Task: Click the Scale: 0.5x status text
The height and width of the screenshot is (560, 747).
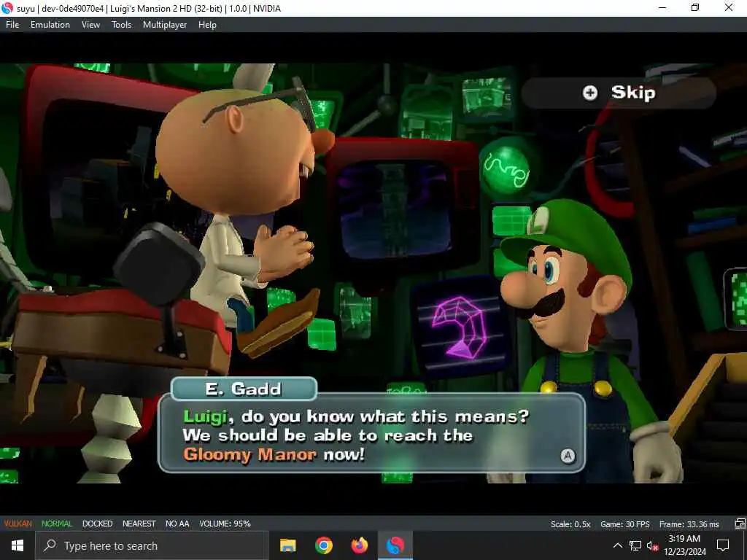Action: (x=570, y=524)
